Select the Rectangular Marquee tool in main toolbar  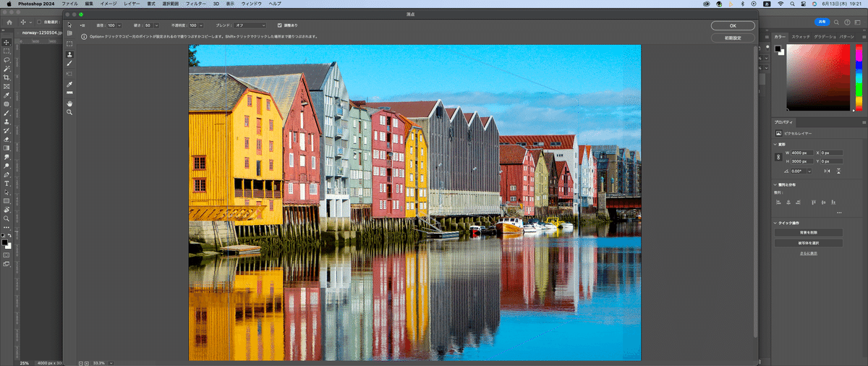pos(7,51)
